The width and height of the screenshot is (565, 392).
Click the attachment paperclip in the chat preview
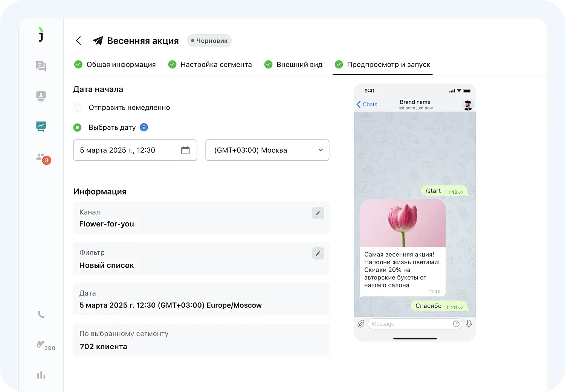(x=361, y=324)
